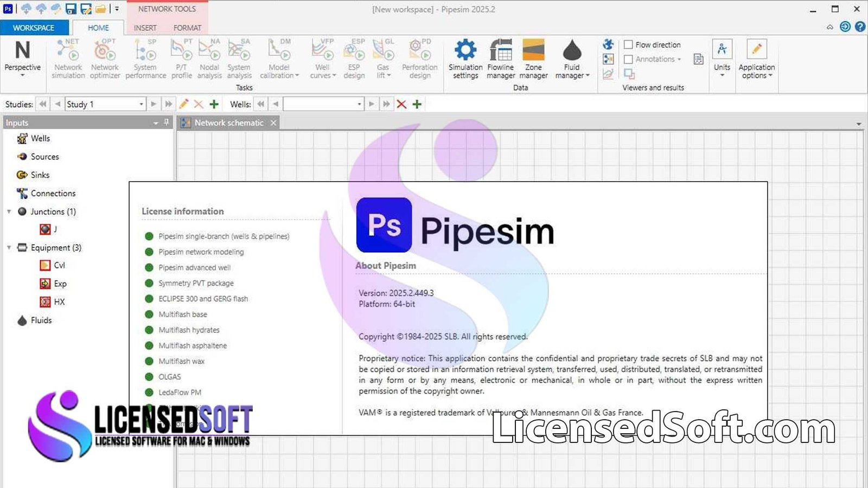Open Application options
The image size is (868, 488).
click(x=757, y=57)
